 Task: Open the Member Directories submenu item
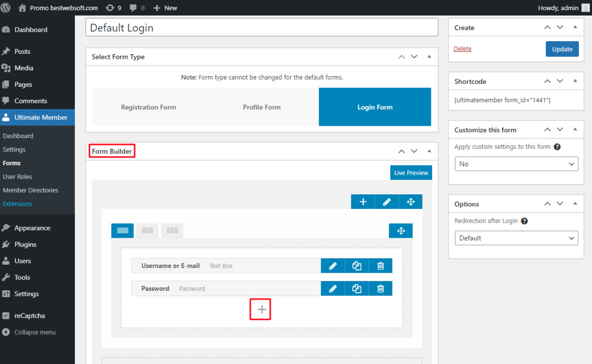click(x=31, y=190)
